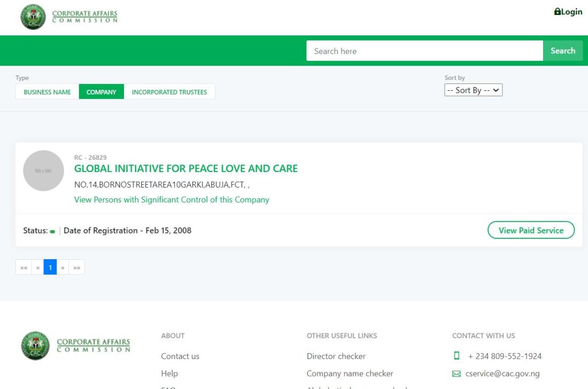Screen dimensions: 588x389
Task: Open the Director checker link
Action: coord(336,356)
